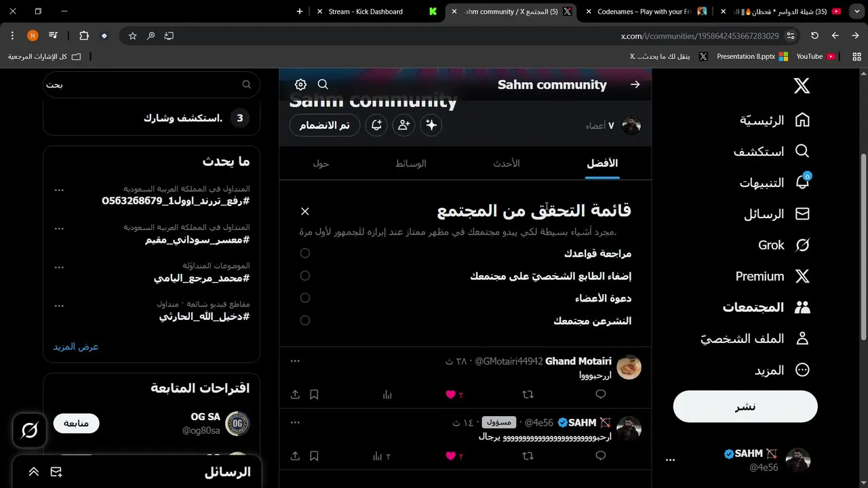This screenshot has height=488, width=868.
Task: Select the 'إضفاء الطابع الشخصيّ على مجتمعك' circle
Action: coord(305,275)
